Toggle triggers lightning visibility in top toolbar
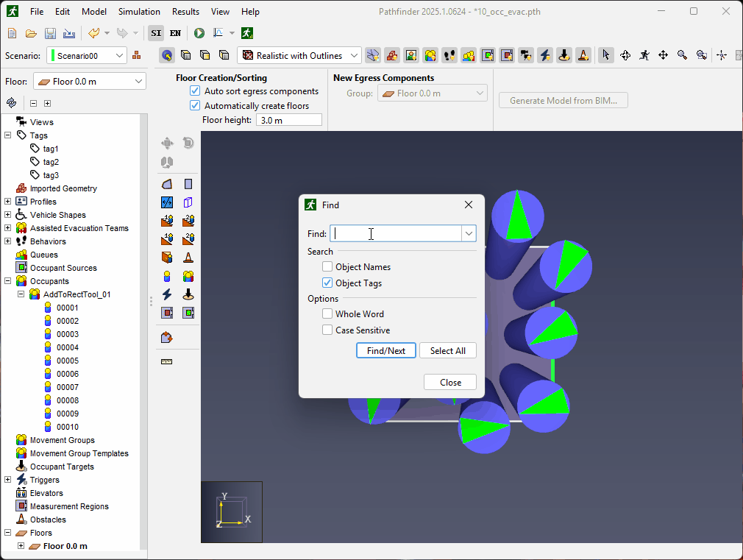743x560 pixels. (545, 55)
